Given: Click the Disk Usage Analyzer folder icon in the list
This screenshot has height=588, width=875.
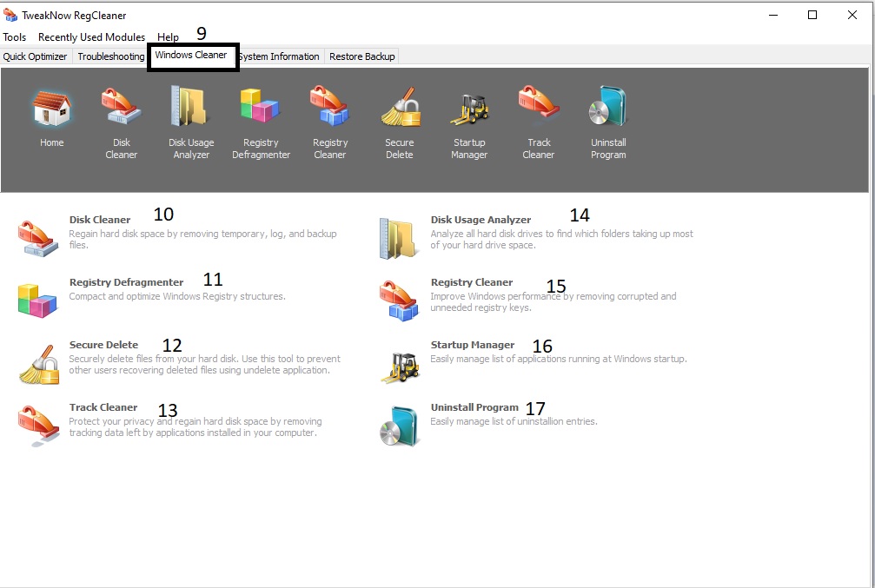Looking at the screenshot, I should [398, 239].
